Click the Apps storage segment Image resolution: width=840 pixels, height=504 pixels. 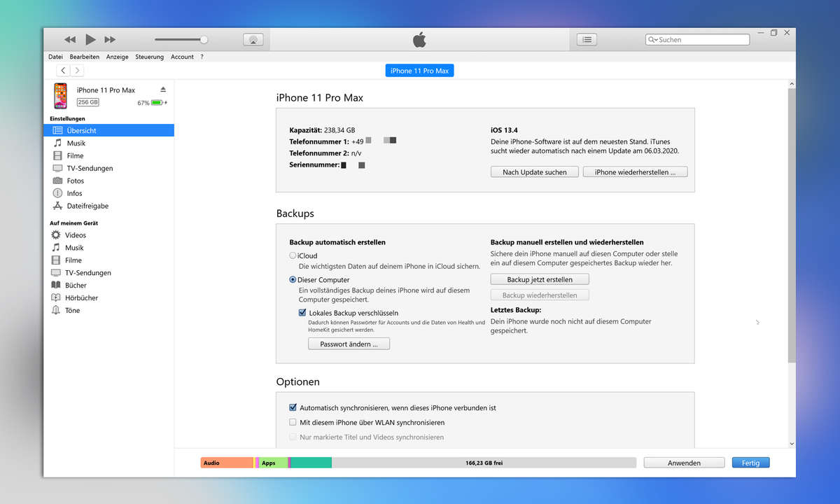274,463
